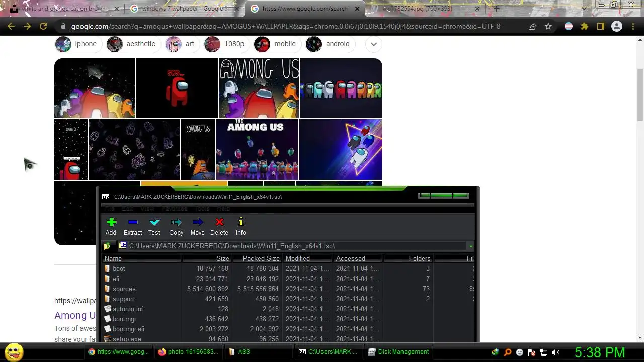Open the 7-Zip path history dropdown
This screenshot has width=644, height=362.
470,246
